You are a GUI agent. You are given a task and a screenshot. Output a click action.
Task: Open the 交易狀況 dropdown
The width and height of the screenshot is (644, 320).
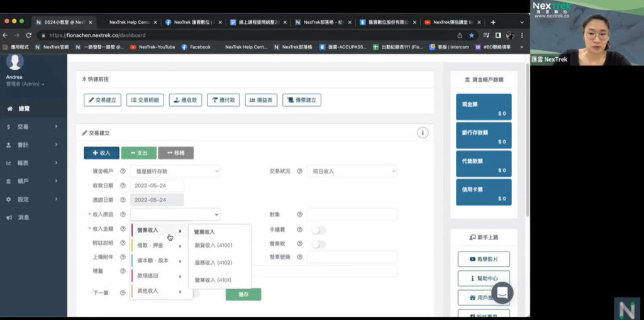[352, 171]
